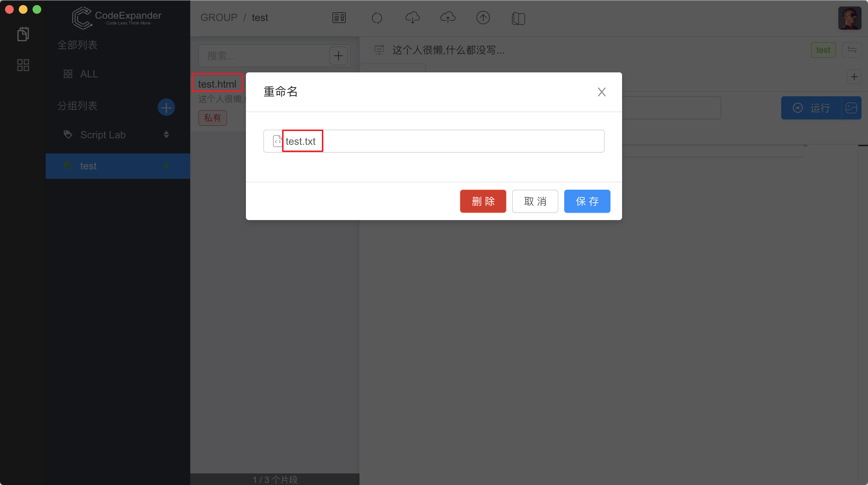Close the 重命名 rename dialog
This screenshot has height=485, width=868.
(601, 92)
